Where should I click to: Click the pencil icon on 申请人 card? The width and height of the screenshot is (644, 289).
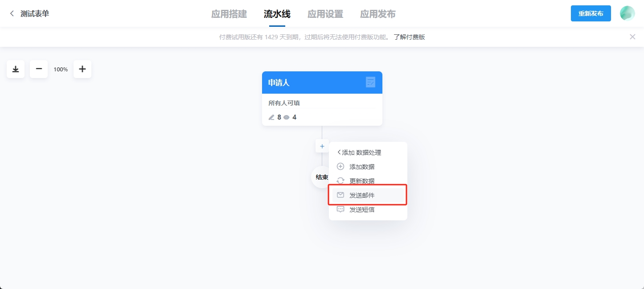point(271,117)
